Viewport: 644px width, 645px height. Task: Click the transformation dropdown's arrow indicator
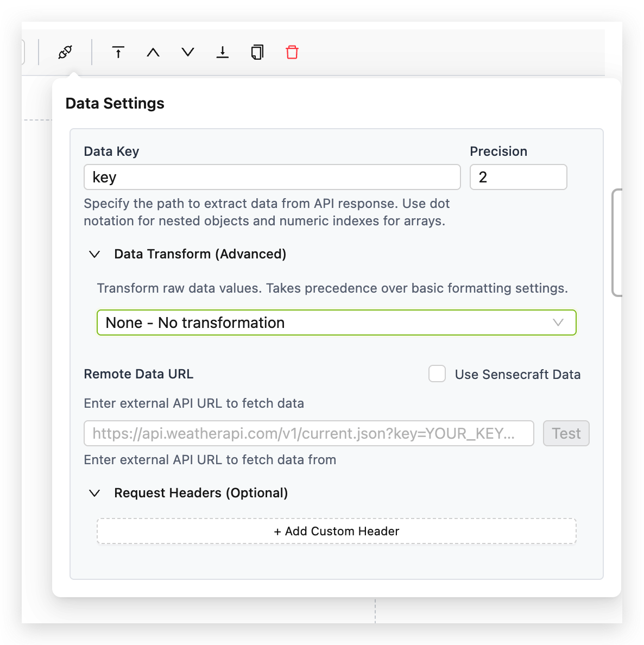[x=558, y=322]
